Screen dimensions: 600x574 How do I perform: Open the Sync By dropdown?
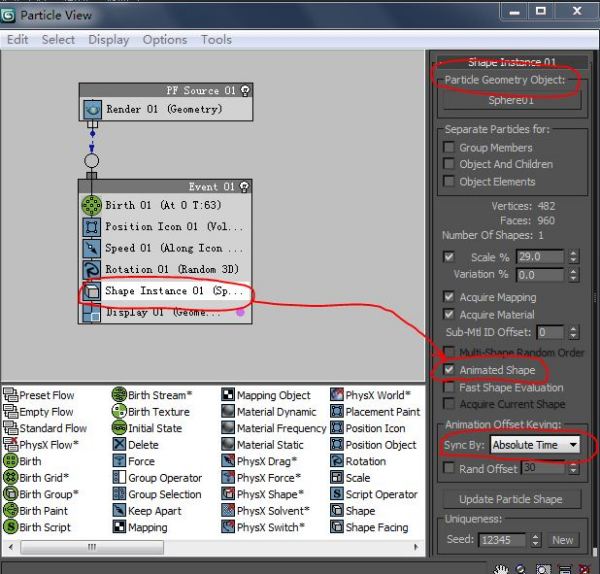coord(535,445)
